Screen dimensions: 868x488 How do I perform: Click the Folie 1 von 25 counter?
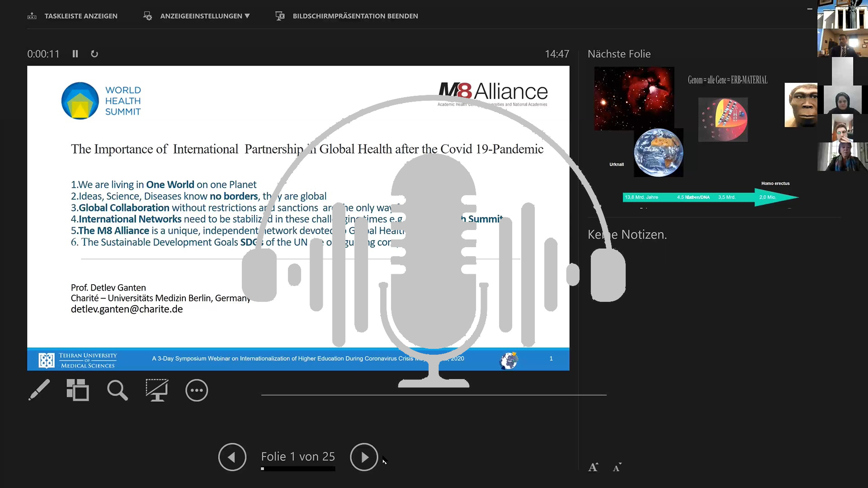[298, 456]
